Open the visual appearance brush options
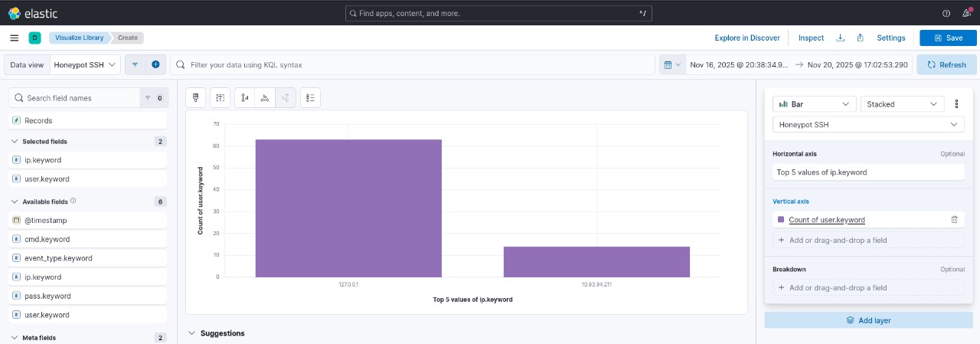This screenshot has width=980, height=344. click(x=196, y=97)
